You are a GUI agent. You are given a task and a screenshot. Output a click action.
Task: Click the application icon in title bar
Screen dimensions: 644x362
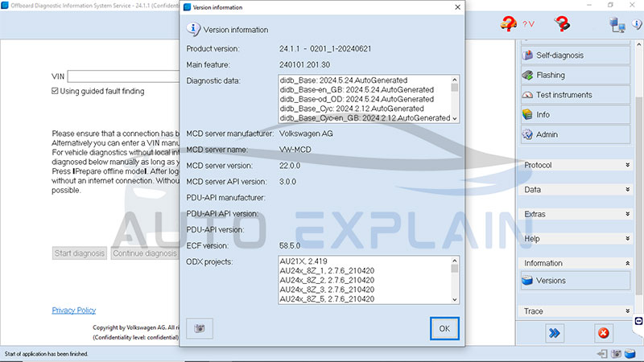tap(5, 6)
